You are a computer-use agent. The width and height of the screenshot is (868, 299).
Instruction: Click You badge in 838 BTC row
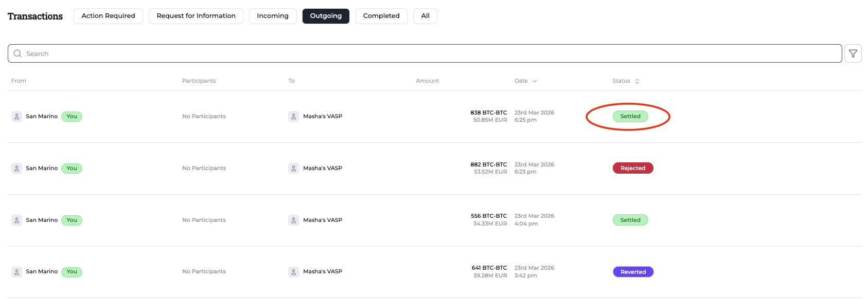72,117
